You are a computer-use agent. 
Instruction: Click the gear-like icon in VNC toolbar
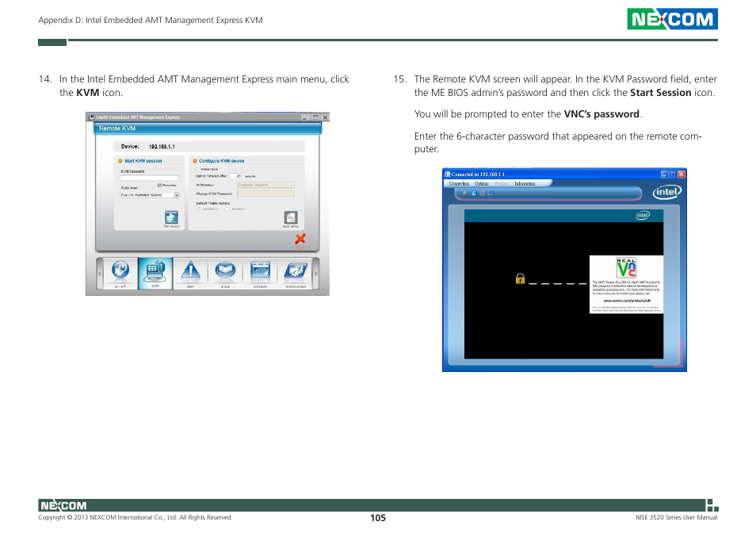click(x=482, y=193)
